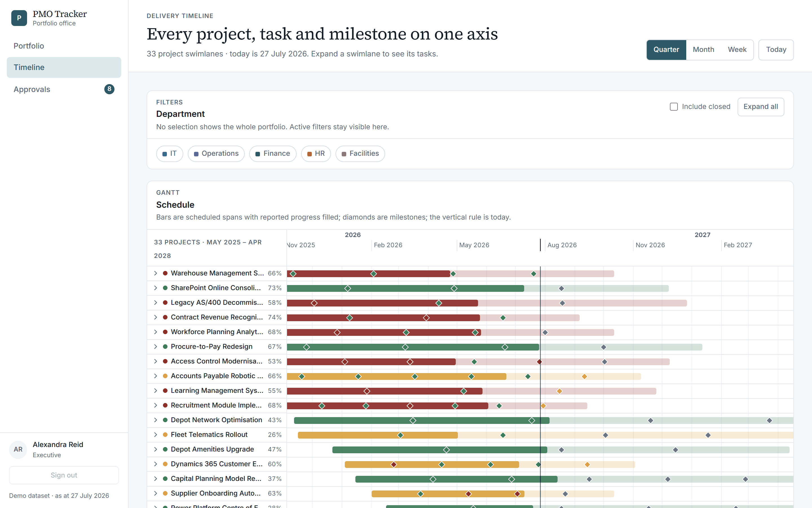Open the Timeline page in sidebar

[64, 67]
